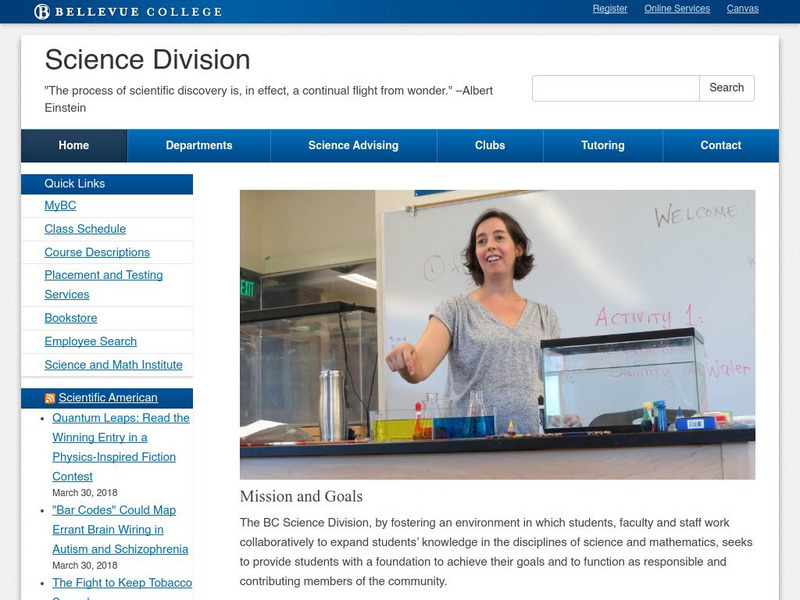Viewport: 800px width, 600px height.
Task: Open the "Bar Codes" Could Map article
Action: [120, 530]
